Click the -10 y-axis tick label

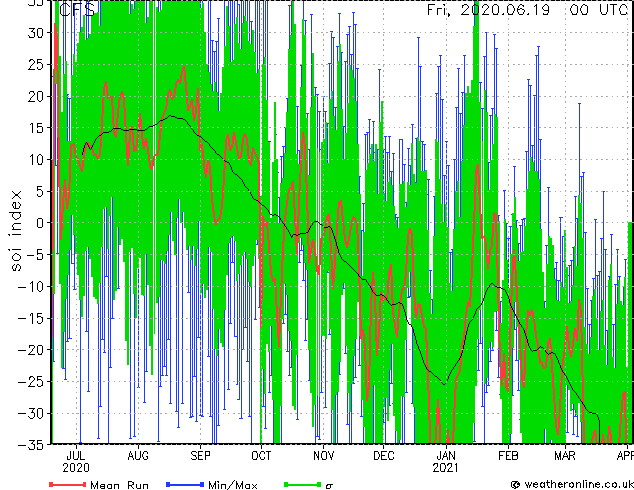click(x=31, y=287)
